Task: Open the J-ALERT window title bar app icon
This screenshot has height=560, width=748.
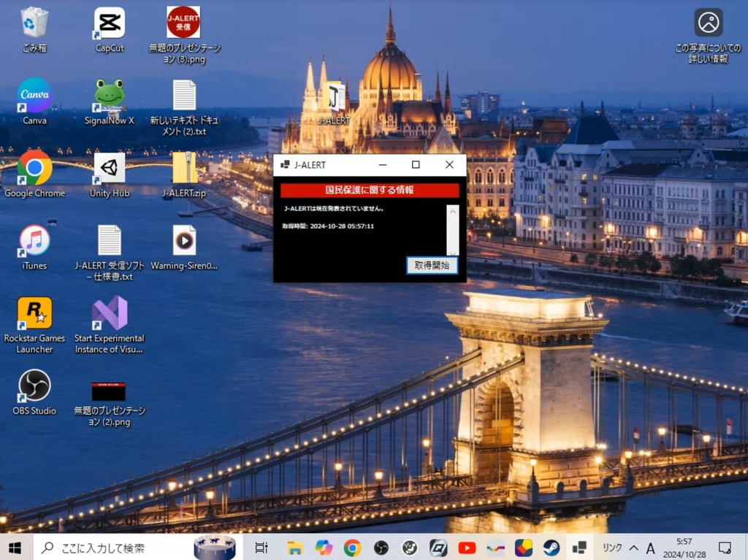Action: (x=285, y=164)
